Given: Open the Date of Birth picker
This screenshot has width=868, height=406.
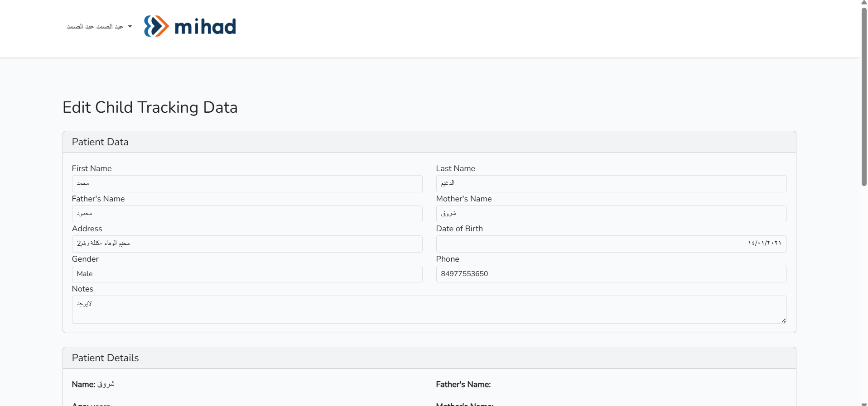Looking at the screenshot, I should pyautogui.click(x=611, y=244).
